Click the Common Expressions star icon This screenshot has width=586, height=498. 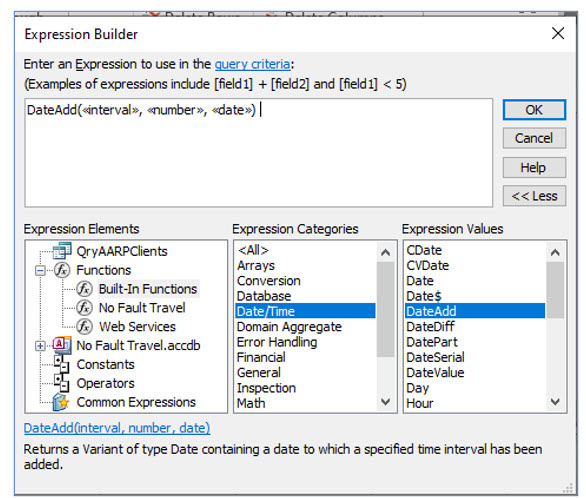tap(61, 402)
